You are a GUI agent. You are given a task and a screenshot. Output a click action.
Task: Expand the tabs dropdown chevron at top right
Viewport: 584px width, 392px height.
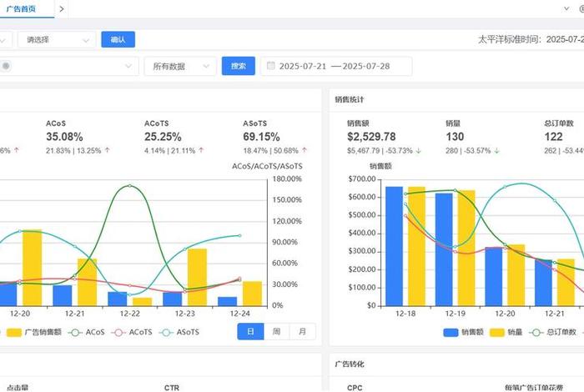[566, 8]
